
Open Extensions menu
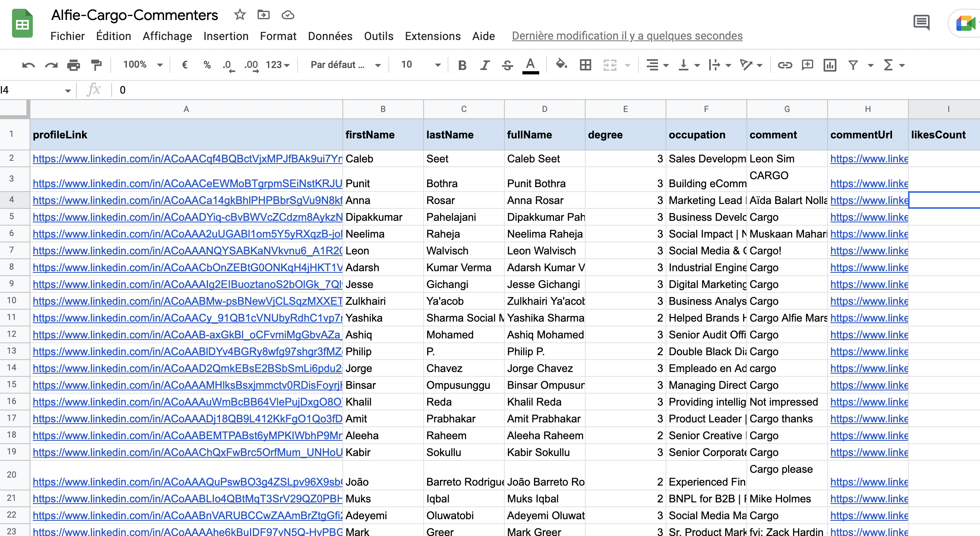tap(433, 36)
